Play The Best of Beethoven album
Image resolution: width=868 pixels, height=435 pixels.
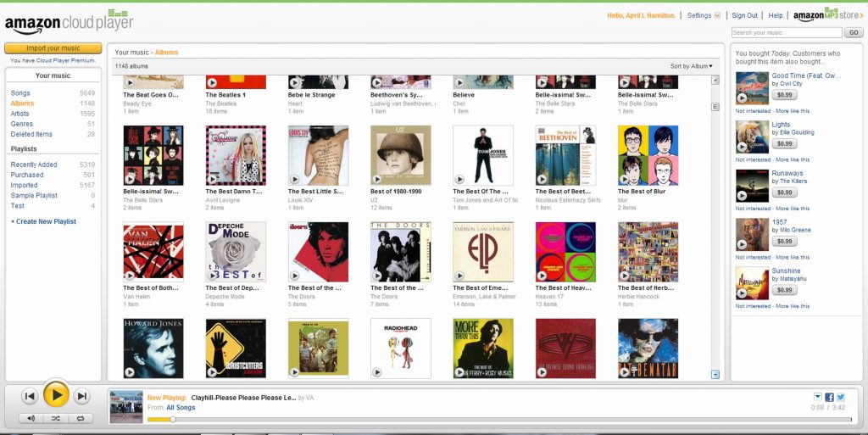click(542, 179)
